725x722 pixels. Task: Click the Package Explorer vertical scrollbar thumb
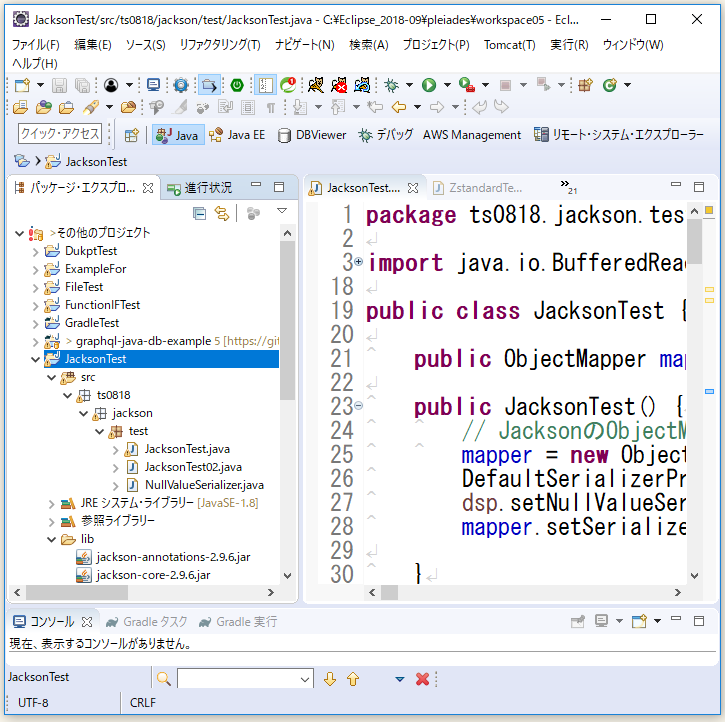tap(288, 320)
